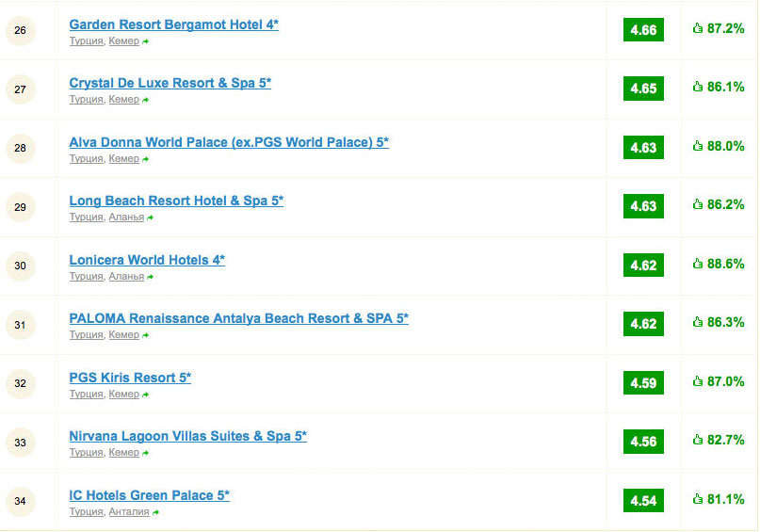
Task: Click the 4.63 rating badge for Alva Donna
Action: click(643, 147)
